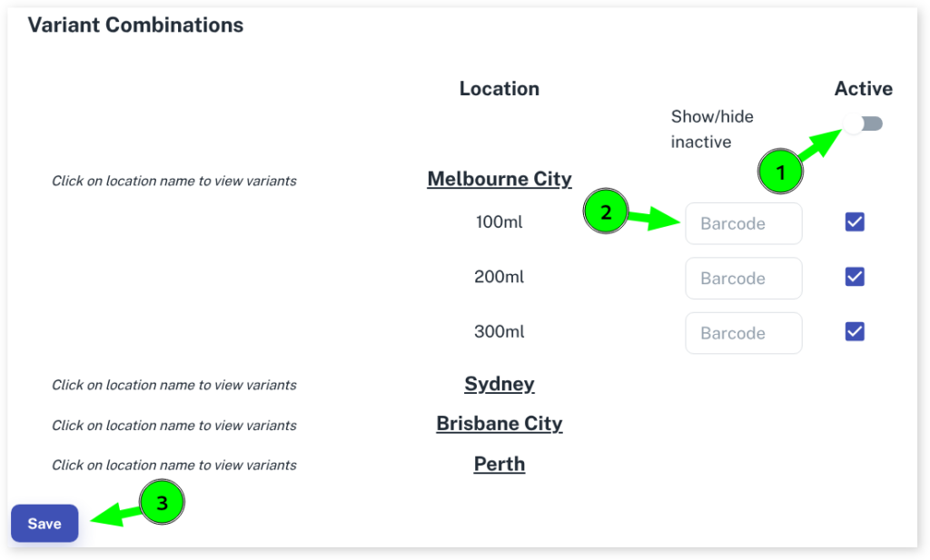The width and height of the screenshot is (930, 560).
Task: Collapse the Melbourne City location variants
Action: click(x=500, y=178)
